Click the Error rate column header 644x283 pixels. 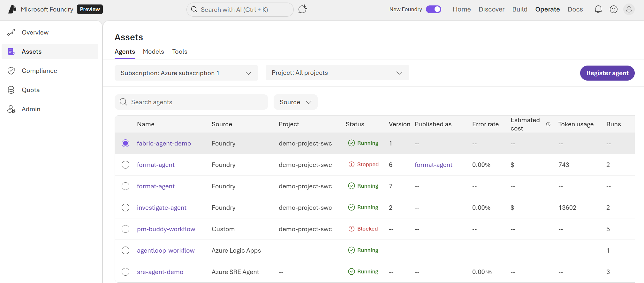pos(485,124)
